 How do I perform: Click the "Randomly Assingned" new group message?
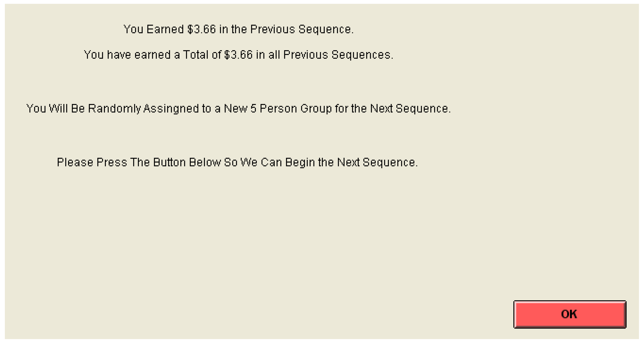(239, 109)
